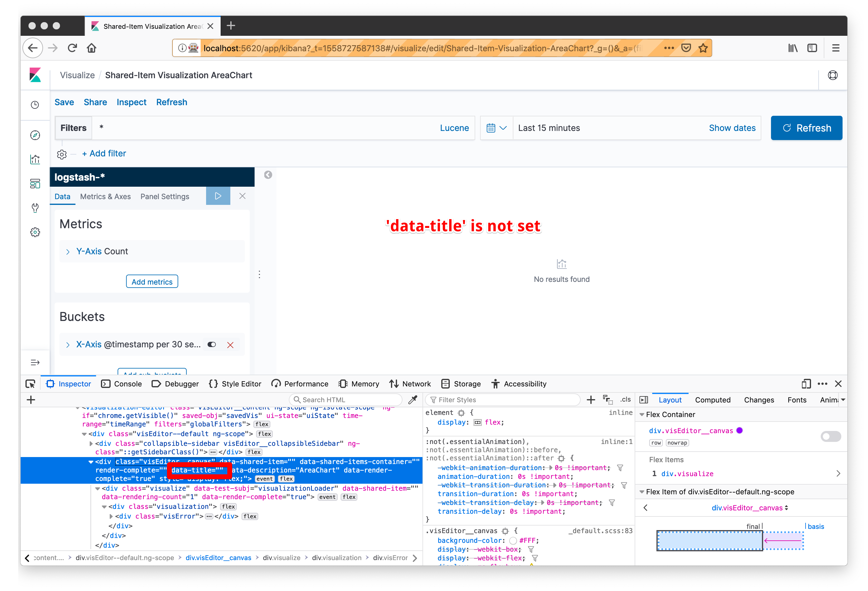The width and height of the screenshot is (868, 591).
Task: Click the Add metrics button
Action: pyautogui.click(x=152, y=281)
